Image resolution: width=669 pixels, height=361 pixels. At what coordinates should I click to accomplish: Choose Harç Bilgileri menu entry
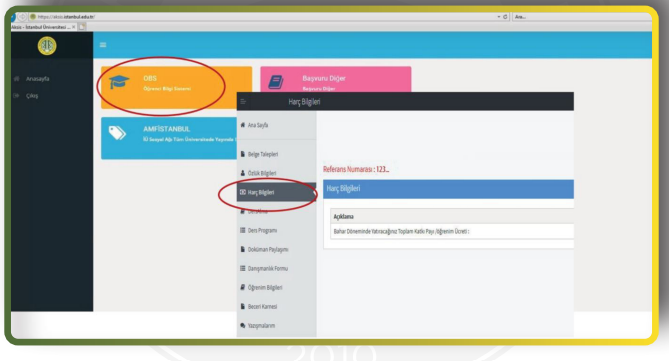[x=261, y=192]
